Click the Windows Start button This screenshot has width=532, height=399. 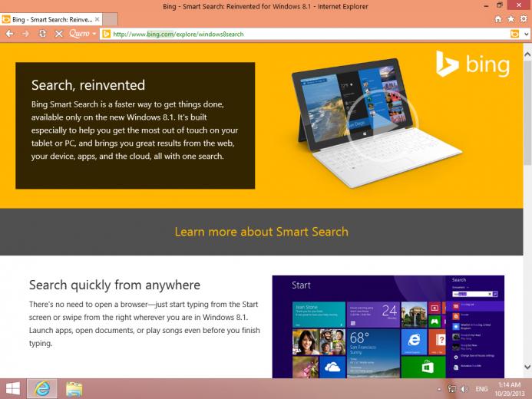[x=12, y=388]
